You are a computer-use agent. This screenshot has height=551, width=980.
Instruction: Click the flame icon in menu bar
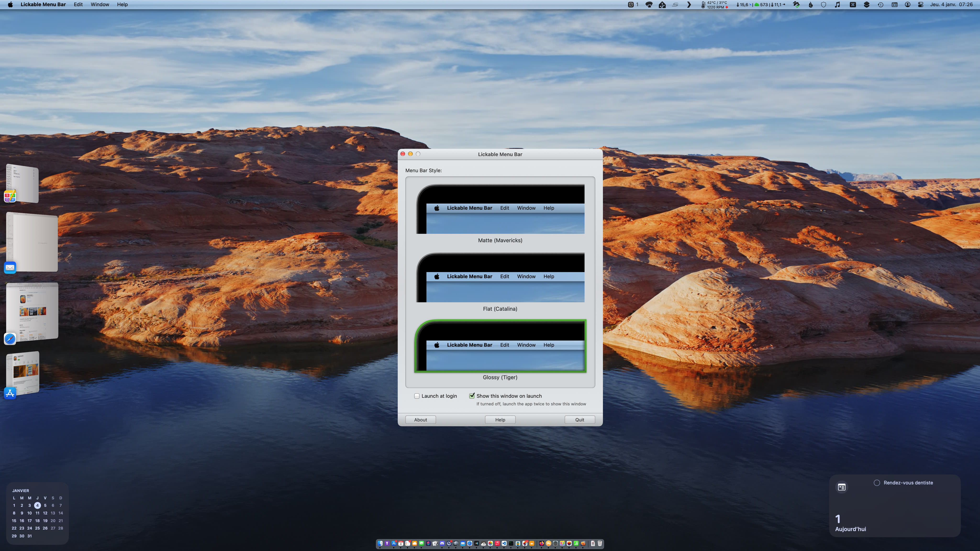(x=811, y=5)
